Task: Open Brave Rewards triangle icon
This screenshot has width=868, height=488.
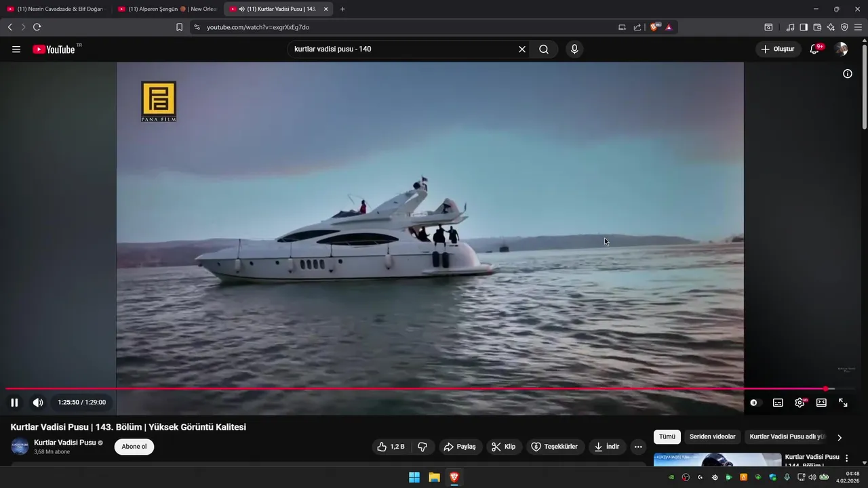Action: (669, 27)
